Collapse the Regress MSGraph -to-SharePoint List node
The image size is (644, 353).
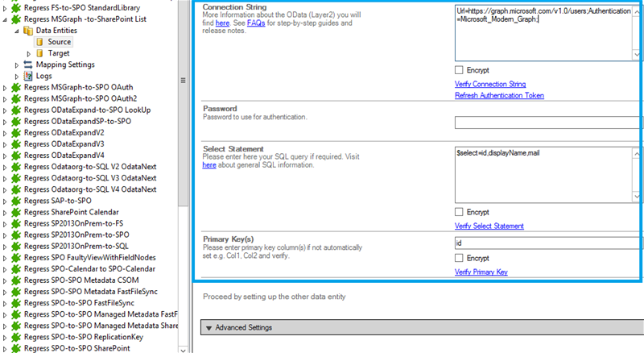click(6, 19)
